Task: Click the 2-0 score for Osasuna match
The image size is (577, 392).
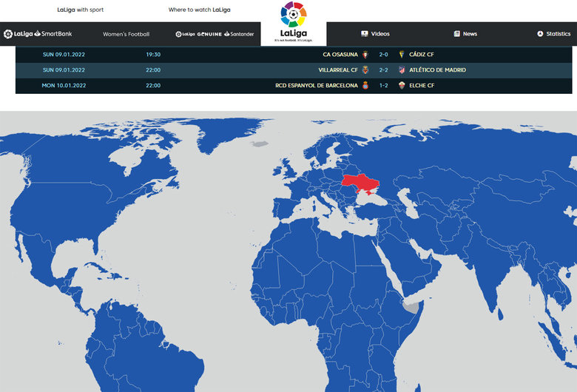Action: coord(383,55)
